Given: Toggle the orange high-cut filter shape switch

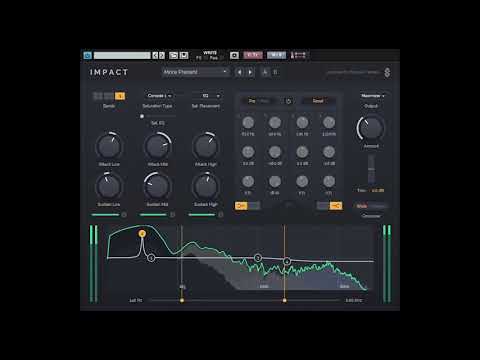Looking at the screenshot, I should click(x=329, y=206).
